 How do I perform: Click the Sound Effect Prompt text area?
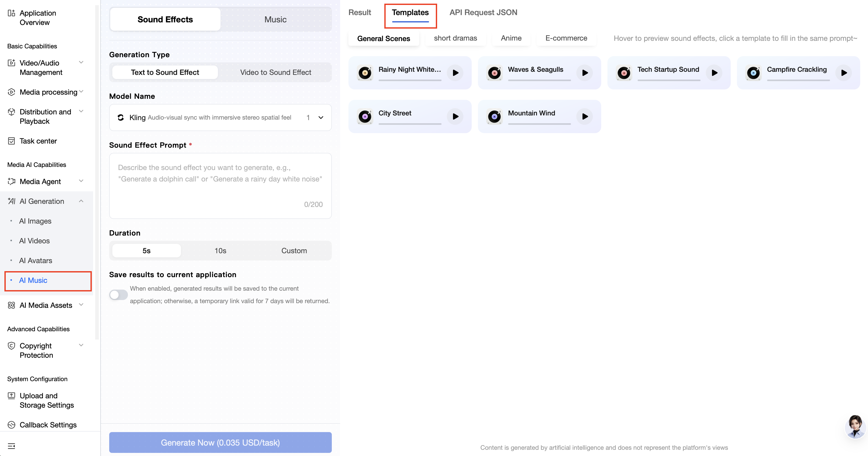(220, 186)
